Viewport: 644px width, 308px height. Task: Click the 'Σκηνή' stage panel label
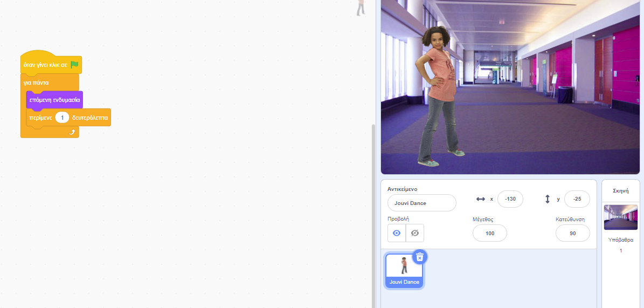[621, 191]
